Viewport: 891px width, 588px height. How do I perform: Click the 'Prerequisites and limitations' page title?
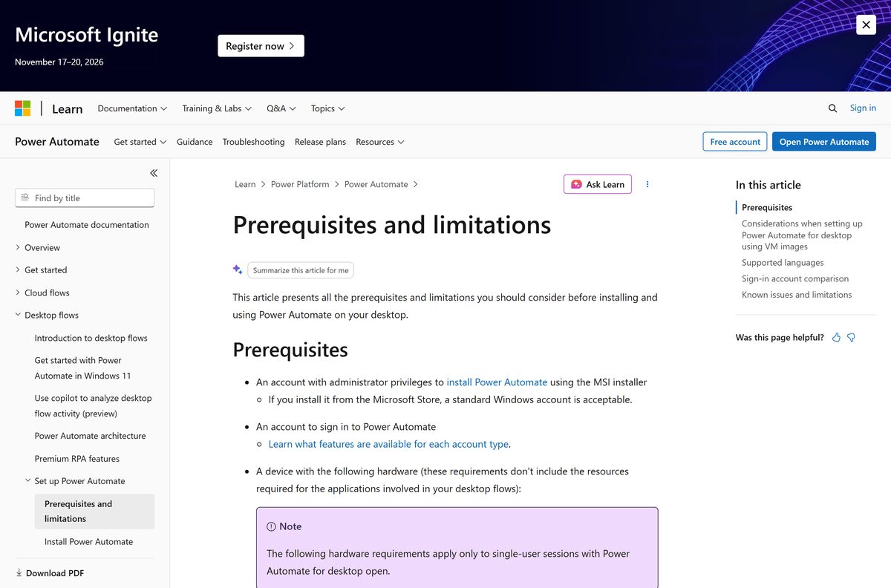(x=392, y=225)
